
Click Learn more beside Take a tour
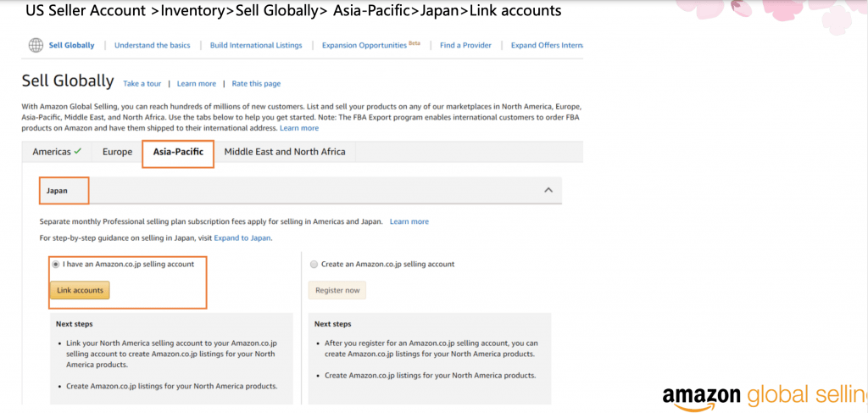coord(197,84)
